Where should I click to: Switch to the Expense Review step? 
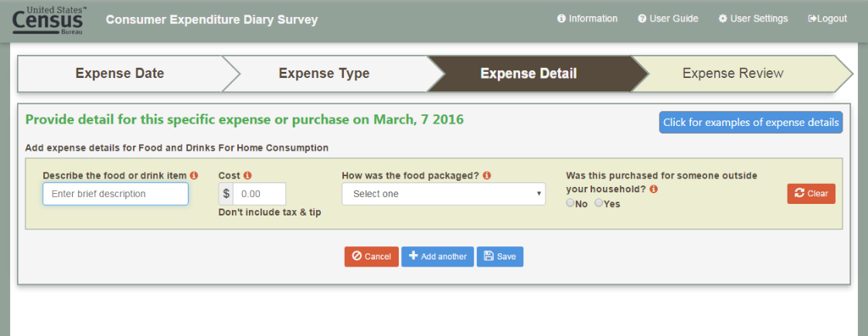pos(733,74)
